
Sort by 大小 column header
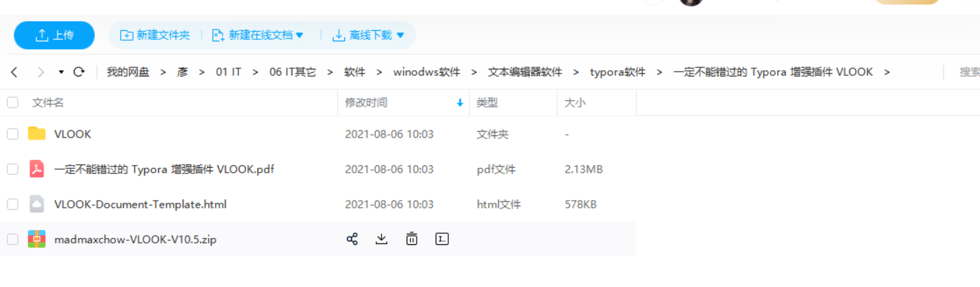point(575,102)
